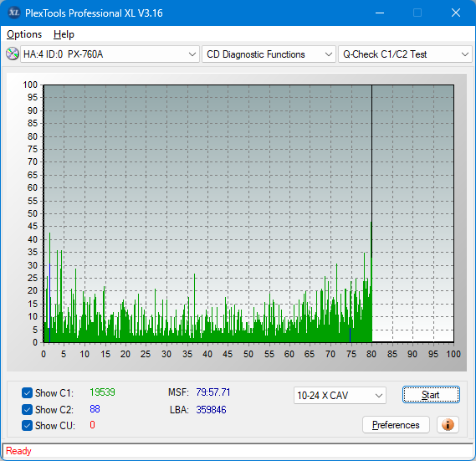Start the C1/C2 test
The image size is (476, 461).
(x=431, y=395)
